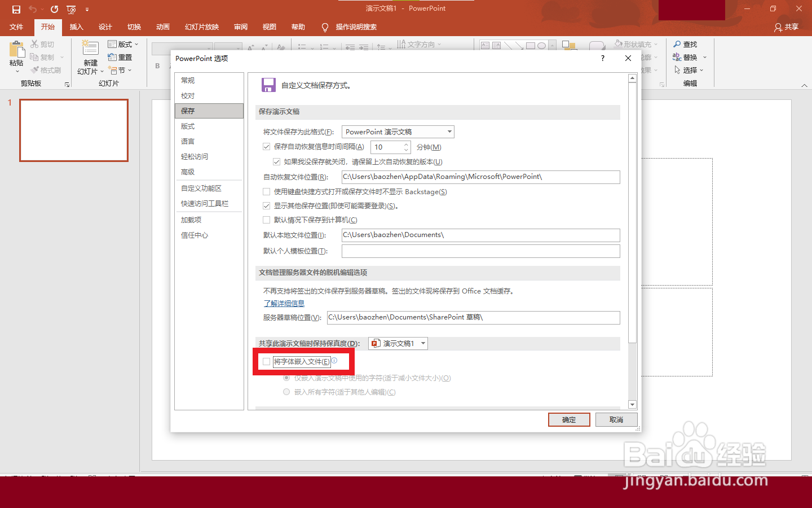This screenshot has height=508, width=812.
Task: Select the oval shape in shapes gallery
Action: pyautogui.click(x=541, y=46)
